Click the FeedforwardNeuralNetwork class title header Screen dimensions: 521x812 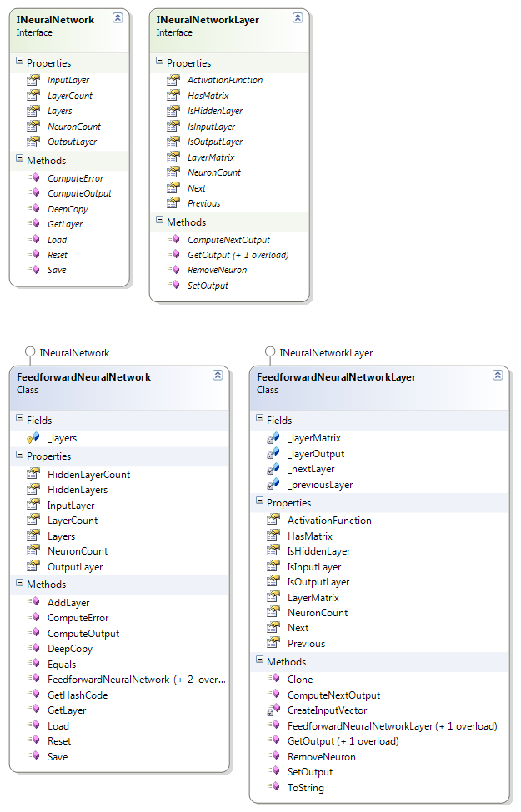click(x=83, y=377)
